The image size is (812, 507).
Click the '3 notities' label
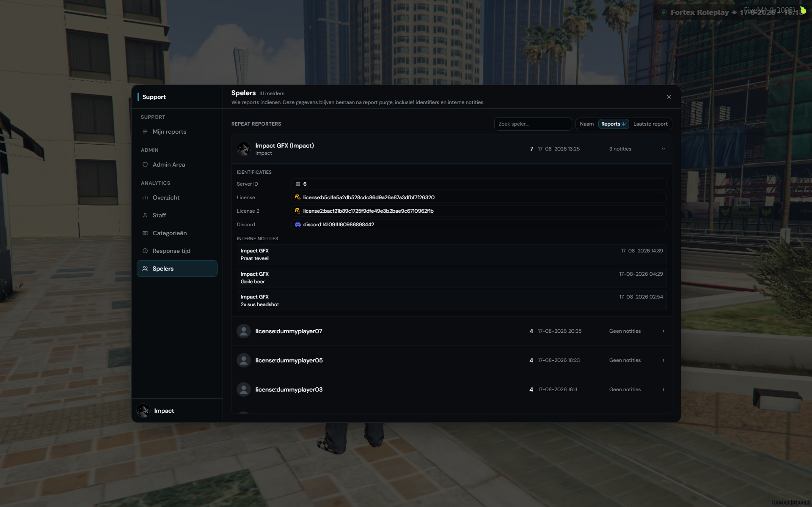coord(620,149)
